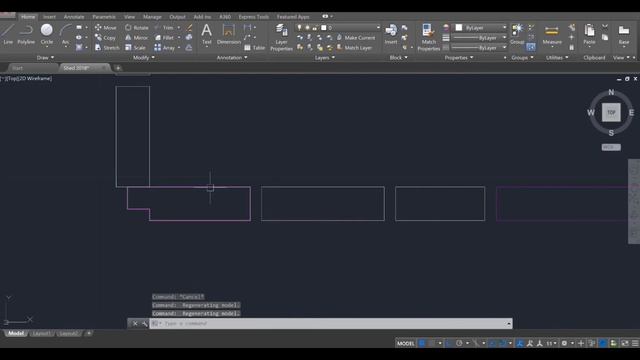Open the Insert ribbon tab
Viewport: 640px width, 360px height.
click(49, 17)
